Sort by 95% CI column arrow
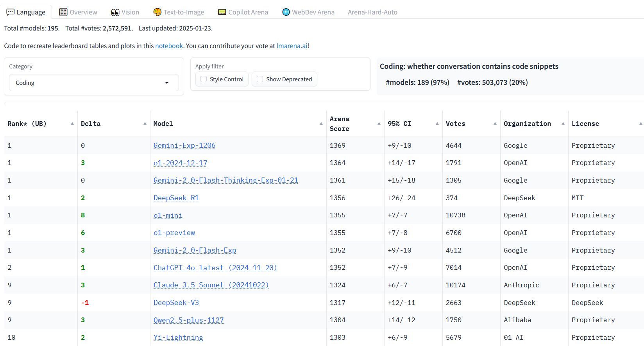The image size is (644, 346). 437,124
